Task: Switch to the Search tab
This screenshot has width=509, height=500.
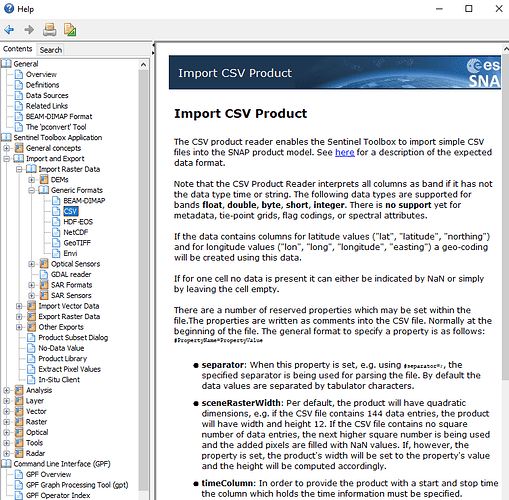Action: (x=51, y=50)
